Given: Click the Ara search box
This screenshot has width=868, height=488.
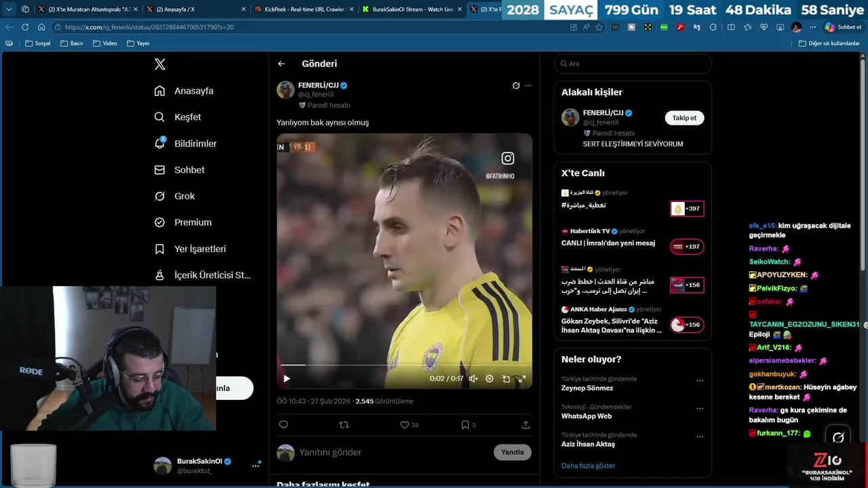Looking at the screenshot, I should click(633, 64).
